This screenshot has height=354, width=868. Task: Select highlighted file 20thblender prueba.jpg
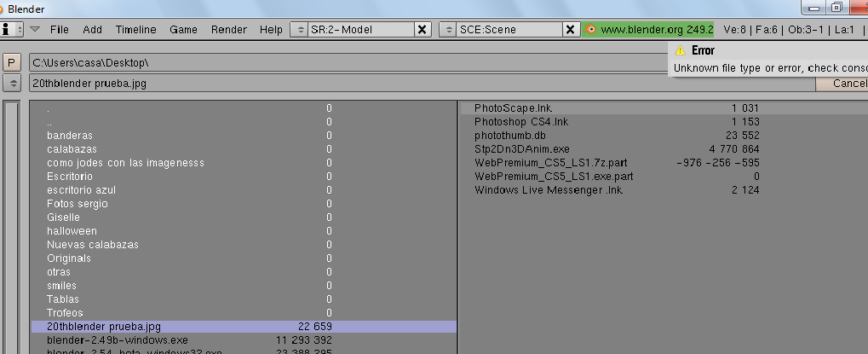click(244, 327)
